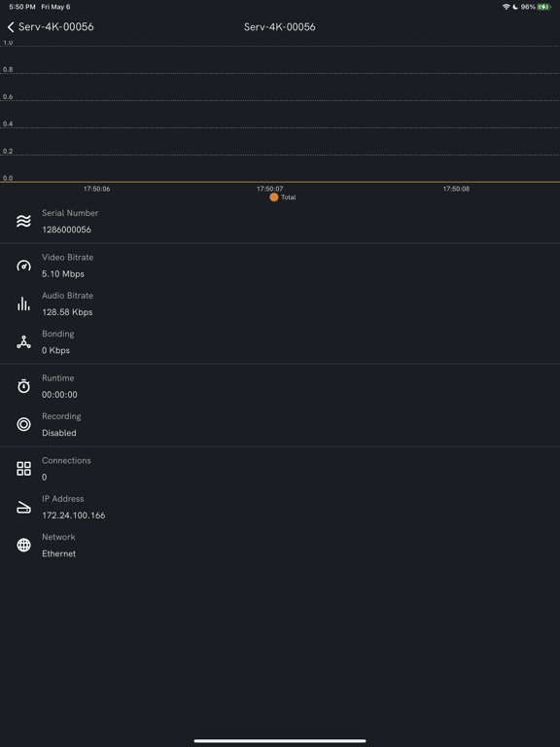The width and height of the screenshot is (560, 747).
Task: Click the Runtime stopwatch icon
Action: [23, 386]
